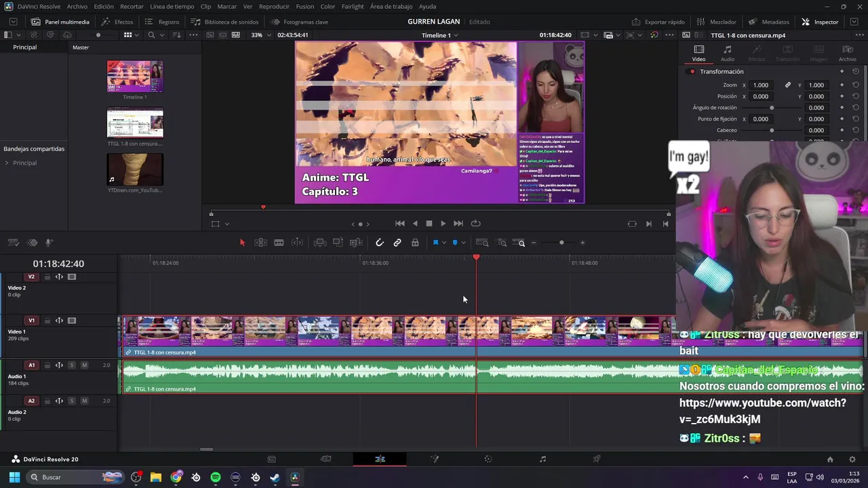Image resolution: width=868 pixels, height=488 pixels.
Task: Stop timeline playback
Action: (429, 224)
